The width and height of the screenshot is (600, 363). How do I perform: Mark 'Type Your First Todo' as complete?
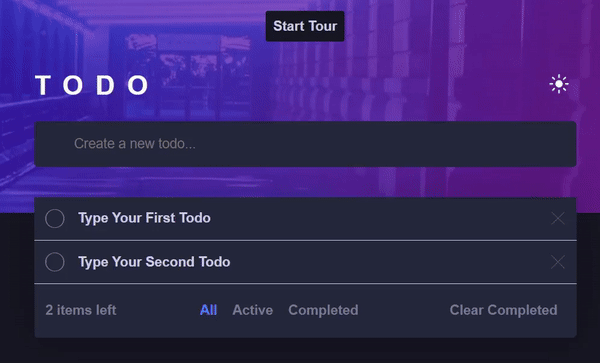[x=55, y=218]
